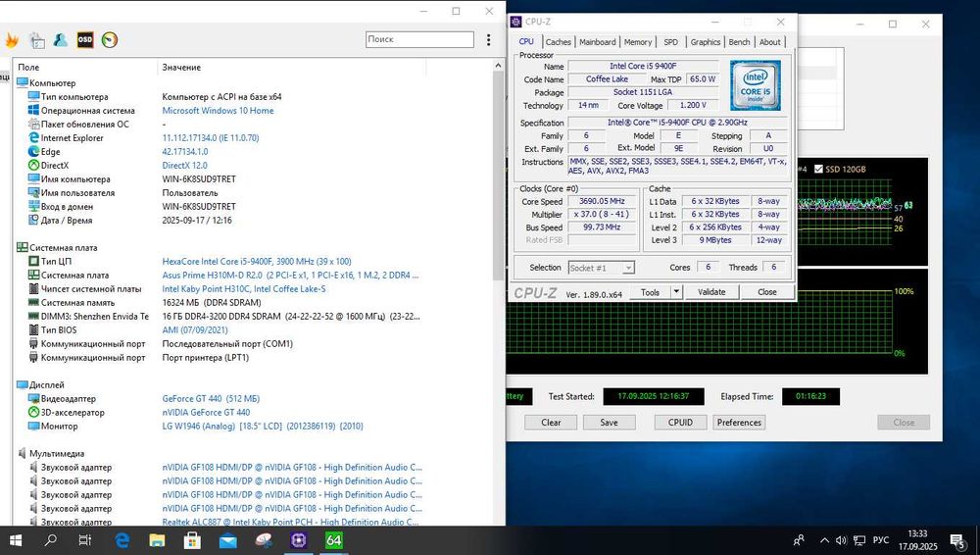Image resolution: width=980 pixels, height=555 pixels.
Task: Open Preferences in the stability test window
Action: coord(739,423)
